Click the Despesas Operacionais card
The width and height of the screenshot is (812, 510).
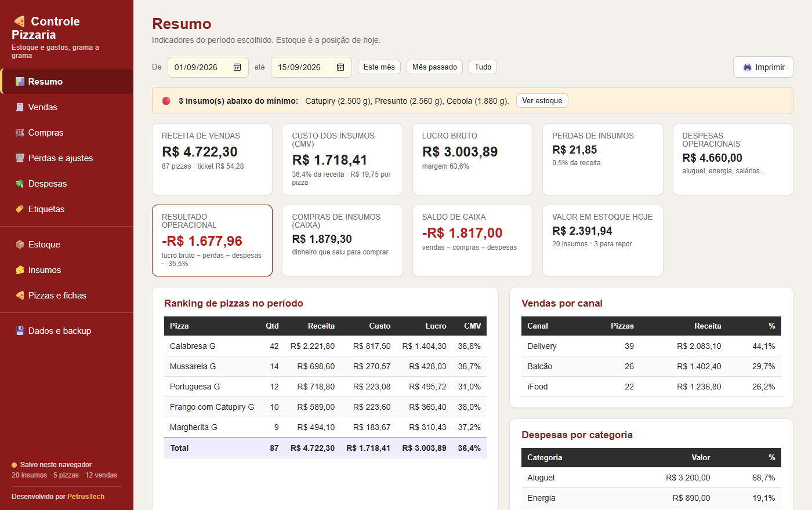(x=733, y=159)
